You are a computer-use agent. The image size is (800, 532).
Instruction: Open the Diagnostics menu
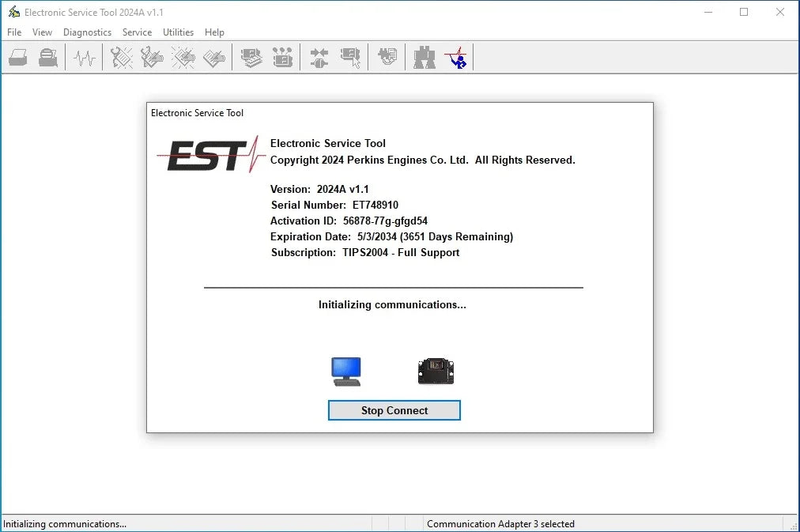coord(87,32)
